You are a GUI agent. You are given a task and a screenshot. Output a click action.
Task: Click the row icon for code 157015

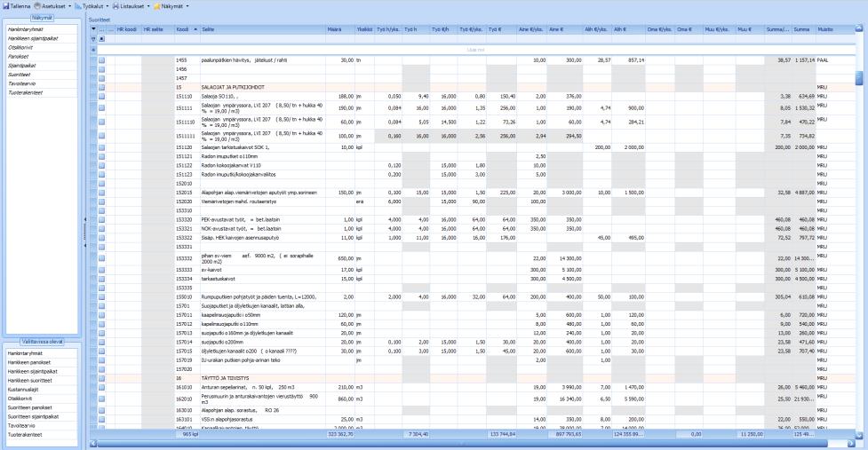click(101, 351)
